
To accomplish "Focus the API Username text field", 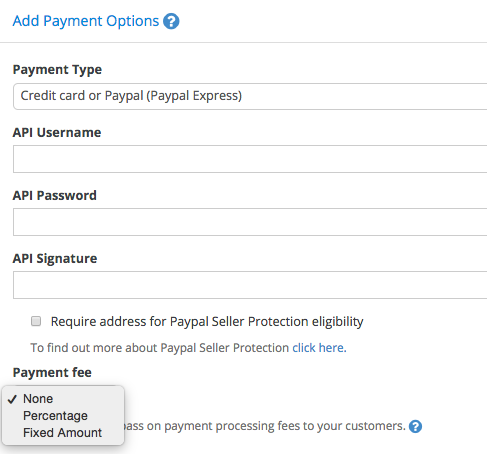I will pos(250,159).
